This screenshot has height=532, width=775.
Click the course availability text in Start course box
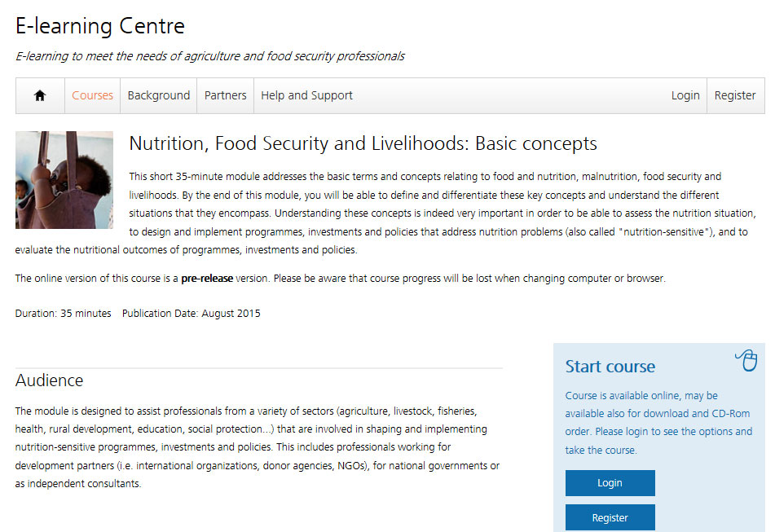pos(658,423)
